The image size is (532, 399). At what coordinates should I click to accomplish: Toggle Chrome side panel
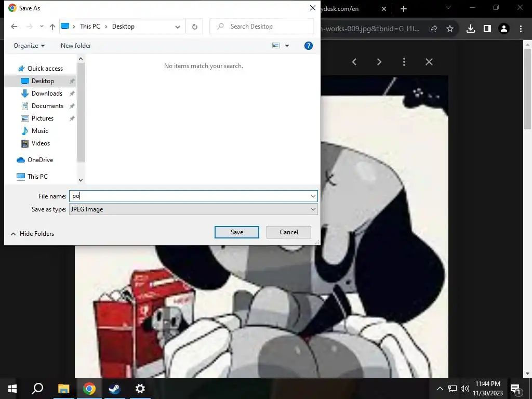tap(487, 29)
